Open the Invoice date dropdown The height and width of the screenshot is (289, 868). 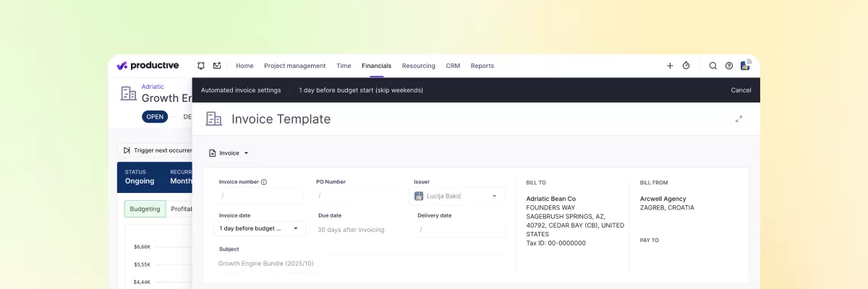(x=260, y=229)
